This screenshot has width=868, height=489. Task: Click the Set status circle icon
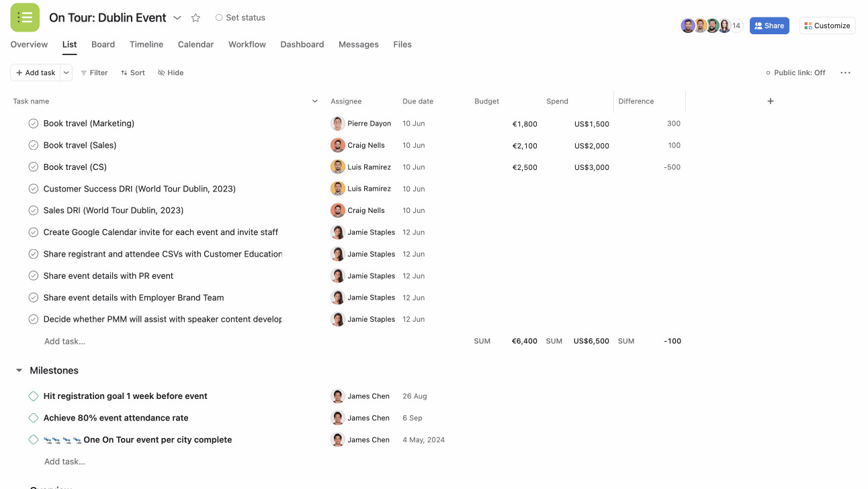pyautogui.click(x=218, y=18)
